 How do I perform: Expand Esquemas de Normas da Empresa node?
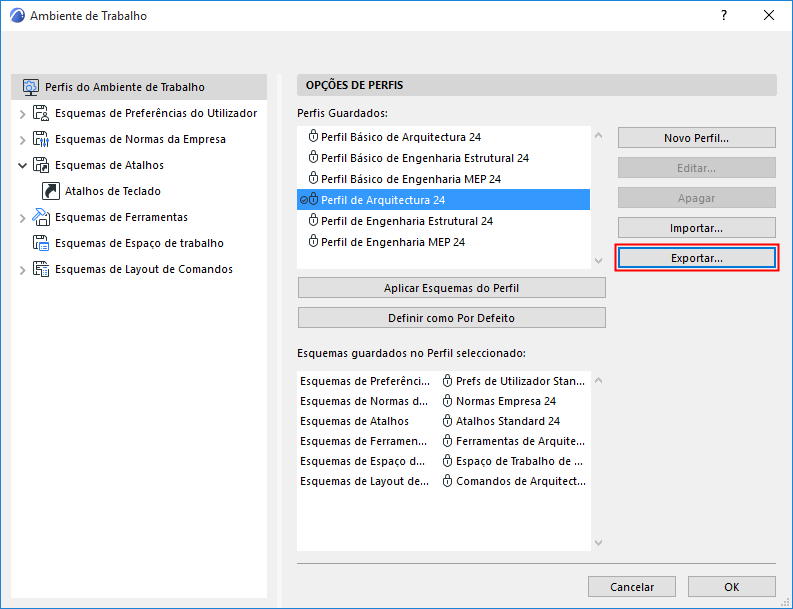point(22,139)
